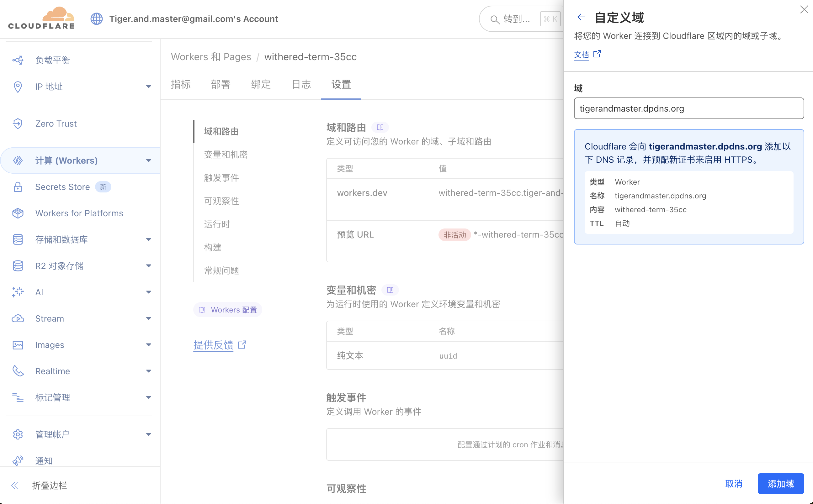Switch to the 日志 tab
The height and width of the screenshot is (504, 813).
(x=301, y=84)
